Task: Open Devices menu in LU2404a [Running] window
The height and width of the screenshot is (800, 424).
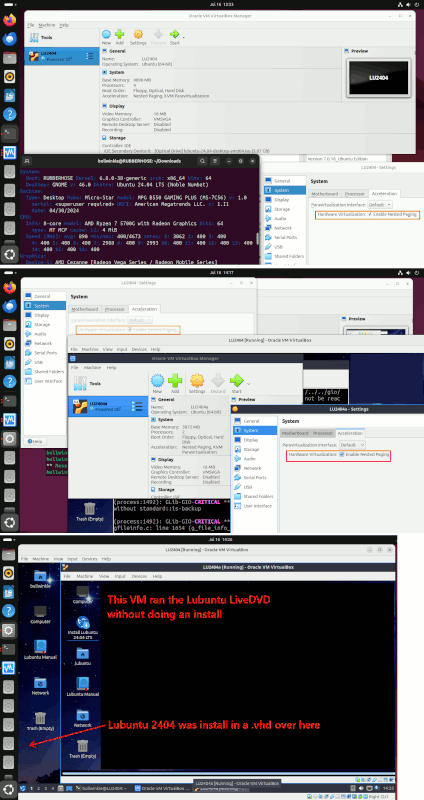Action: (x=140, y=576)
